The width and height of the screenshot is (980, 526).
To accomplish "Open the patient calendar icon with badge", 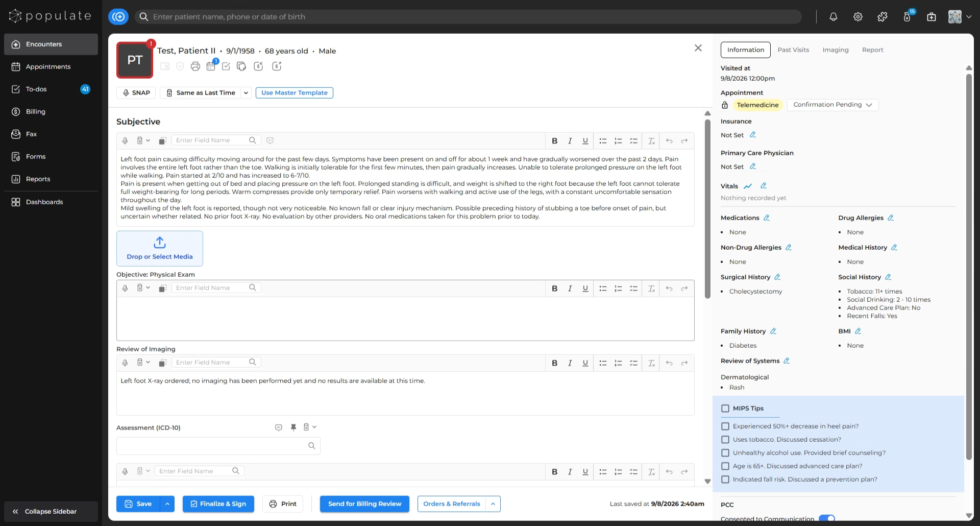I will tap(211, 66).
